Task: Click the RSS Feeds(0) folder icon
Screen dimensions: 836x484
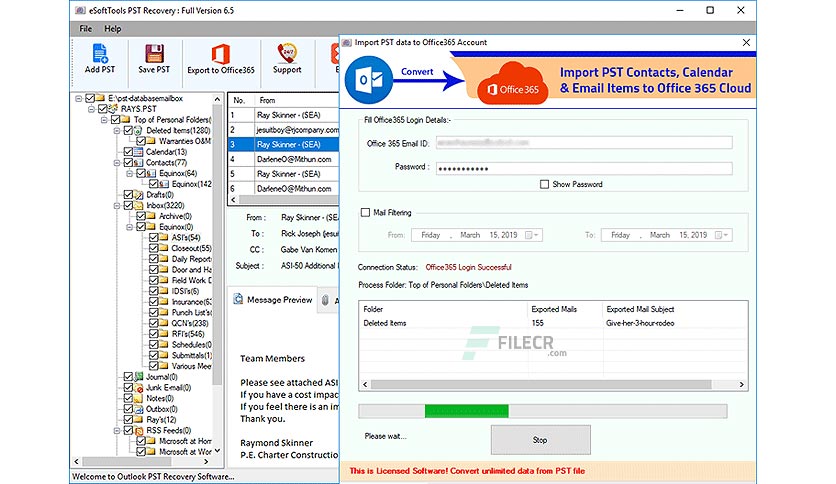Action: coord(139,430)
